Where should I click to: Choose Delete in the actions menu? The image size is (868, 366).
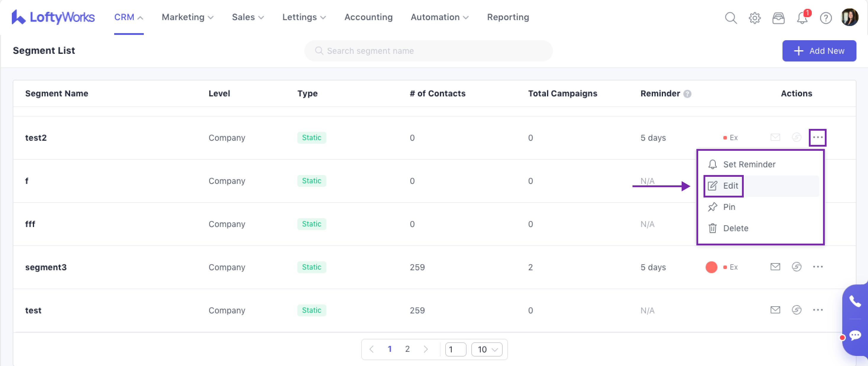735,228
